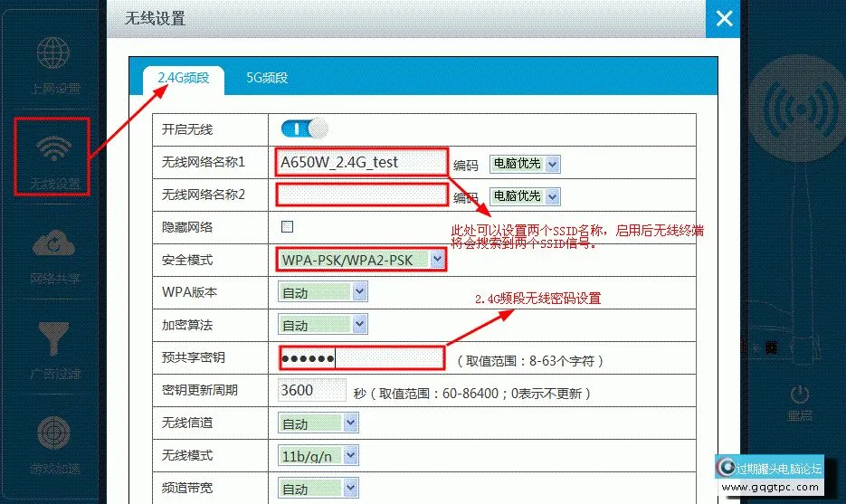The width and height of the screenshot is (846, 504).
Task: Toggle the 开启无线 wireless switch
Action: tap(305, 129)
